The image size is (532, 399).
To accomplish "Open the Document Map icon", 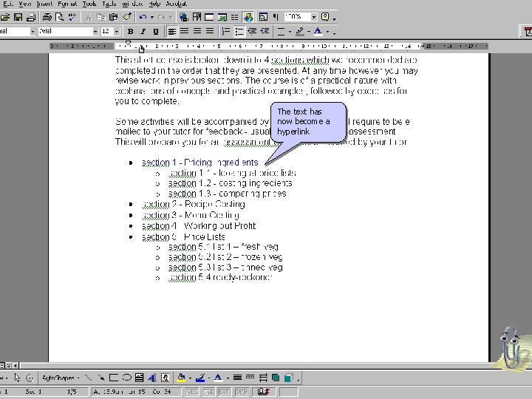I will point(263,17).
